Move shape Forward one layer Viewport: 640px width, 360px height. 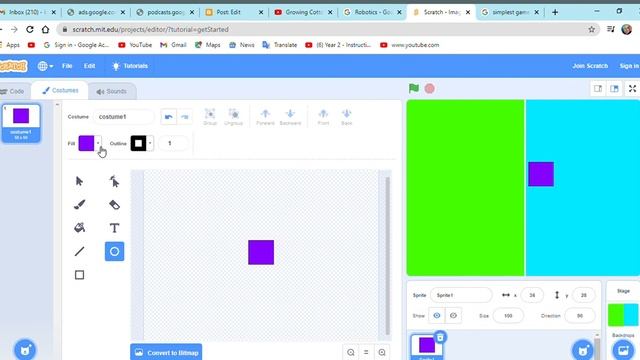tap(265, 117)
